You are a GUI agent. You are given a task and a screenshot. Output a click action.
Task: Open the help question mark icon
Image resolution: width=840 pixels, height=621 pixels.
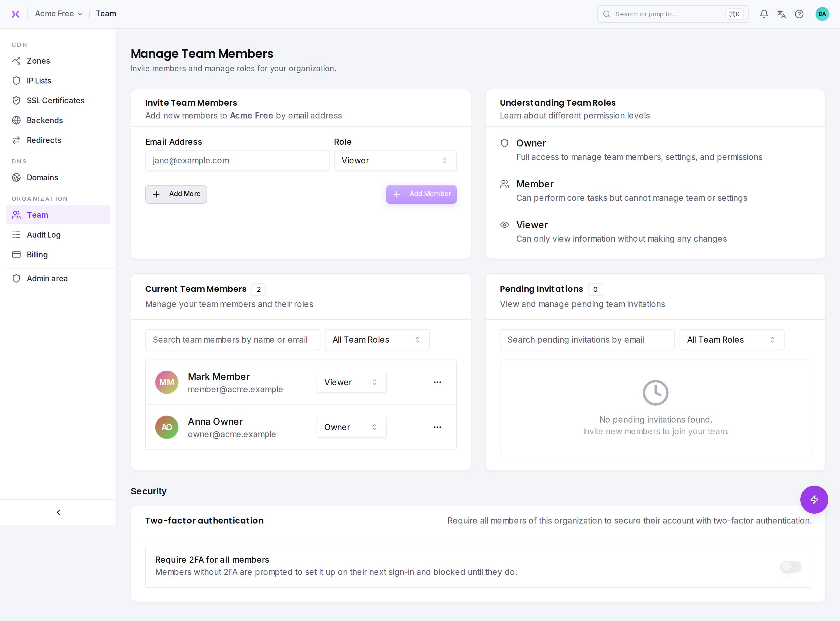[799, 14]
